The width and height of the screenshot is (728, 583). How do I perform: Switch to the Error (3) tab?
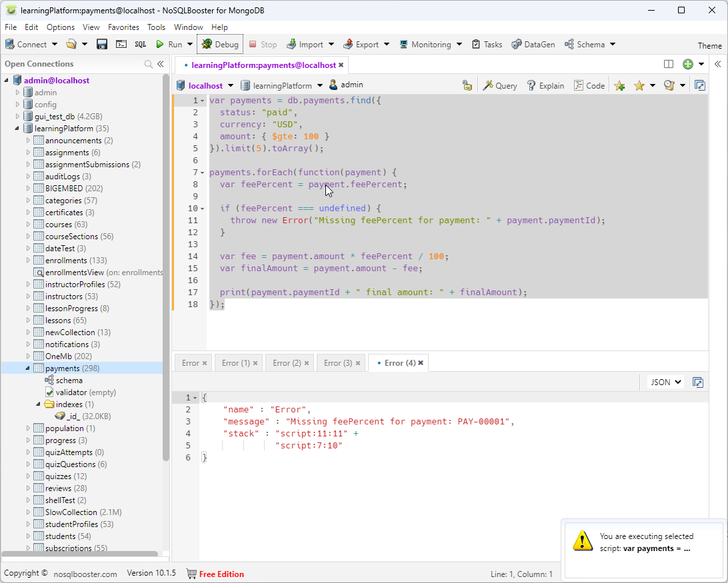pyautogui.click(x=337, y=363)
